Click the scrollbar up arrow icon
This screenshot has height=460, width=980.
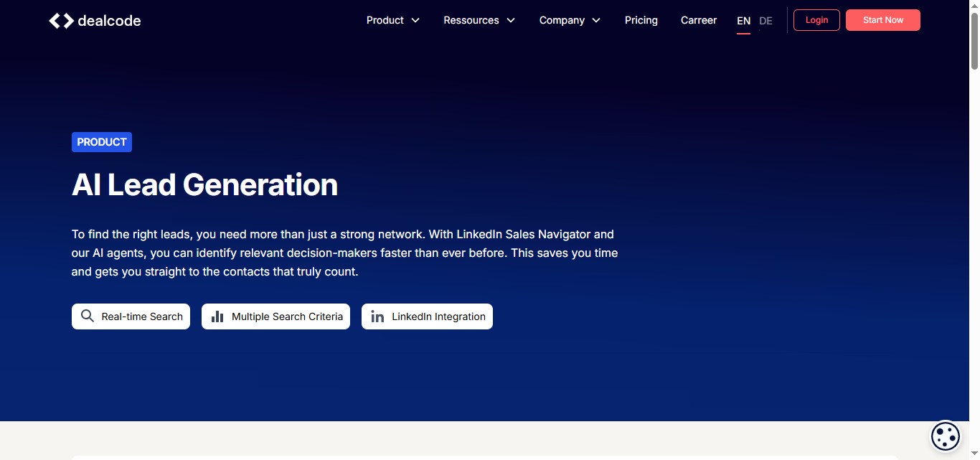[x=974, y=6]
